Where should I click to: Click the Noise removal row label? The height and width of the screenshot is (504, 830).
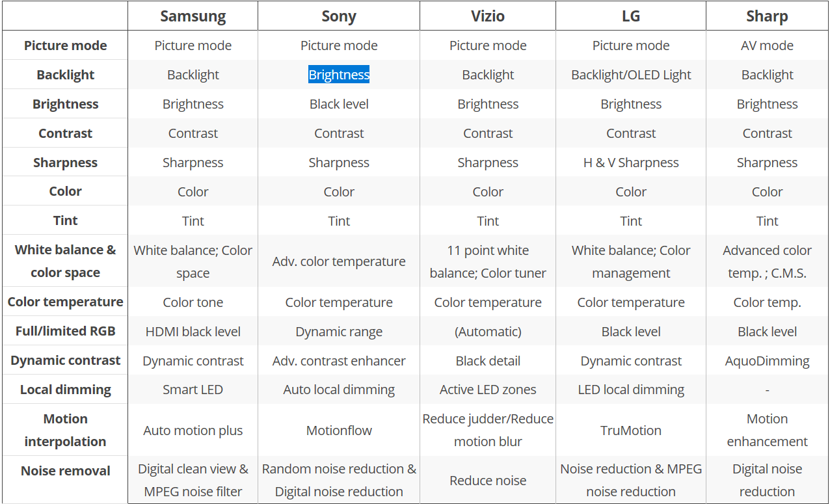pos(65,471)
